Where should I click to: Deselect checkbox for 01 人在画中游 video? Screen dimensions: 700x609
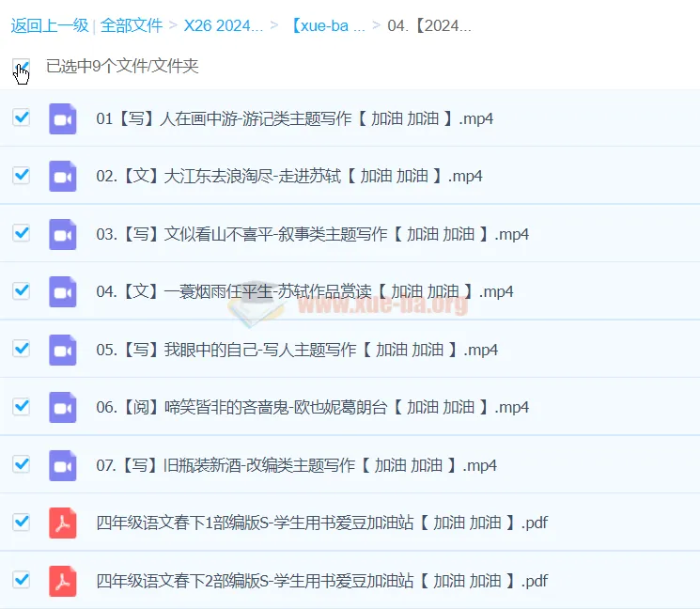click(21, 117)
